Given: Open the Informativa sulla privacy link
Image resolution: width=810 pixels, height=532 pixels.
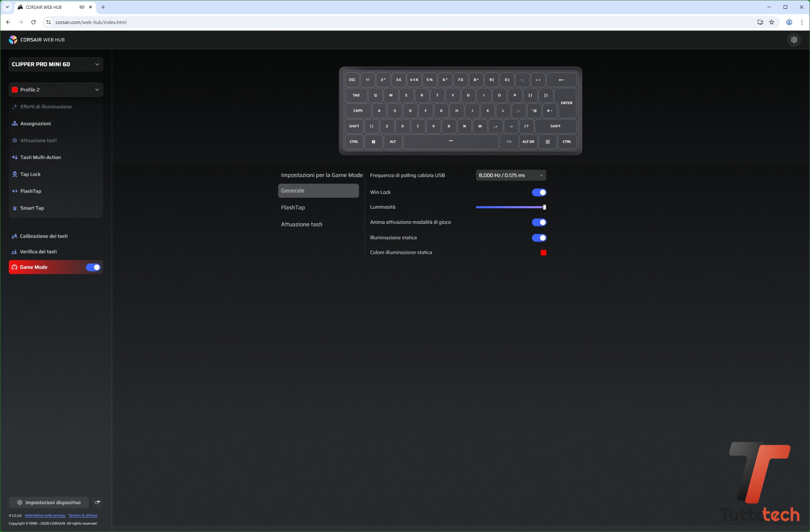Looking at the screenshot, I should pos(45,516).
